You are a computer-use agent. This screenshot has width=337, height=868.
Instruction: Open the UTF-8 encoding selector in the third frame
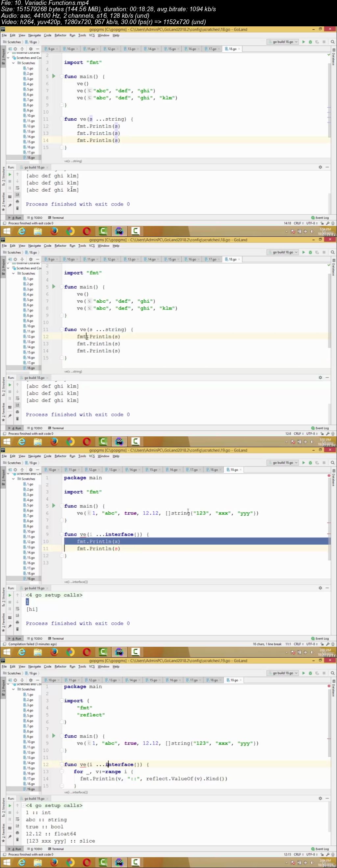pyautogui.click(x=312, y=644)
